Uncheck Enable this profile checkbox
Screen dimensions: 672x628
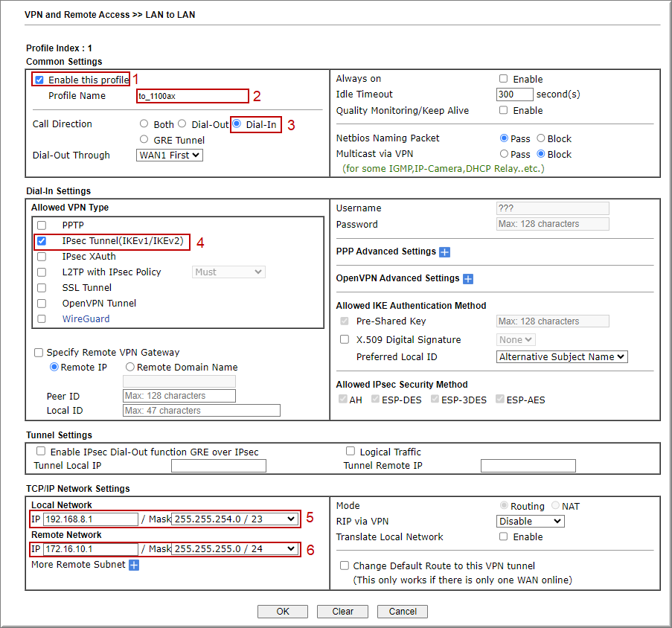coord(39,80)
